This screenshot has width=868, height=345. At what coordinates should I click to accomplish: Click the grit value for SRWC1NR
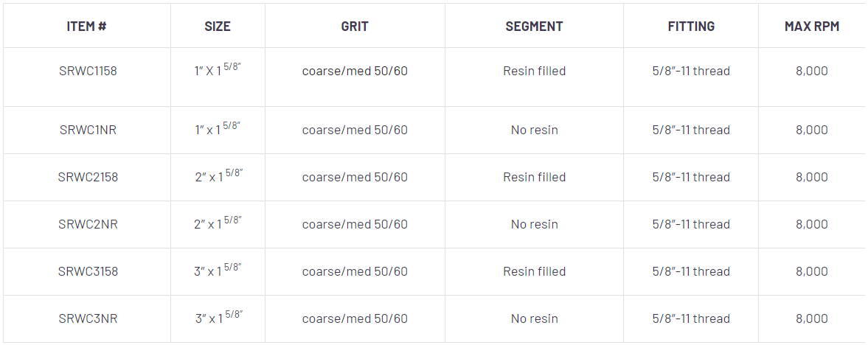(355, 130)
